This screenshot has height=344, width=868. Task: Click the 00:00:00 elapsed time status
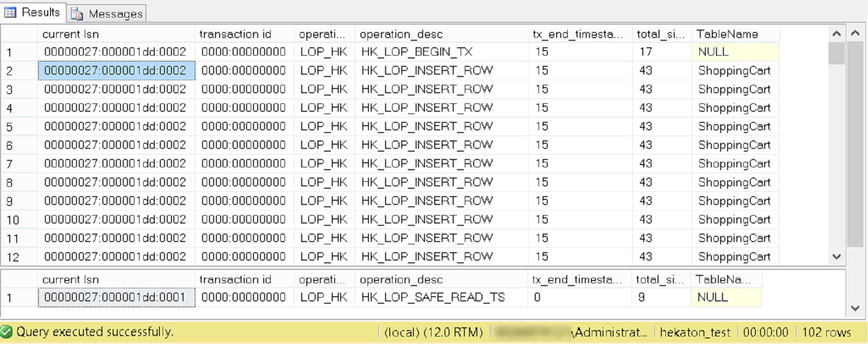coord(766,332)
